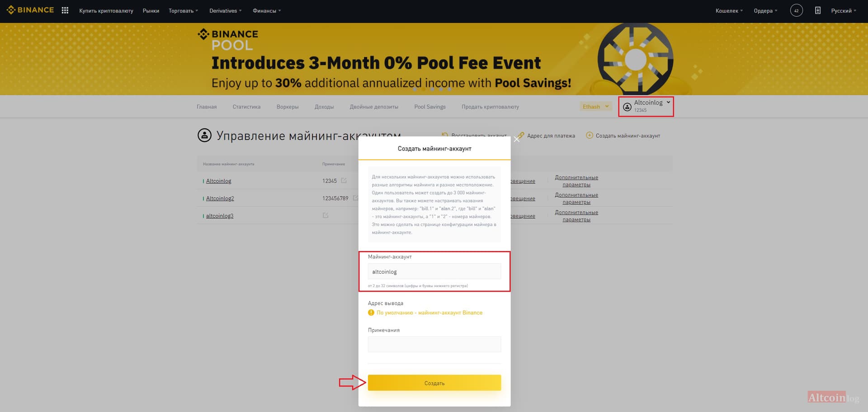The height and width of the screenshot is (412, 868).
Task: Click the plus icon for creating mining account
Action: point(590,135)
